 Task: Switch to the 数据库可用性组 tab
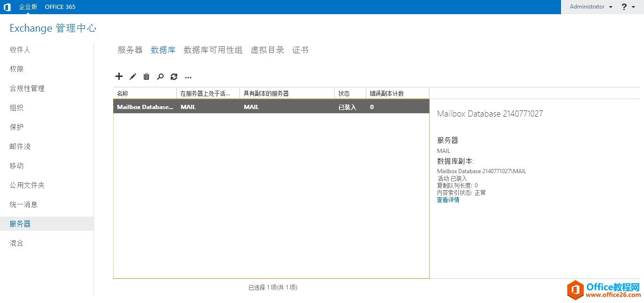pos(213,50)
